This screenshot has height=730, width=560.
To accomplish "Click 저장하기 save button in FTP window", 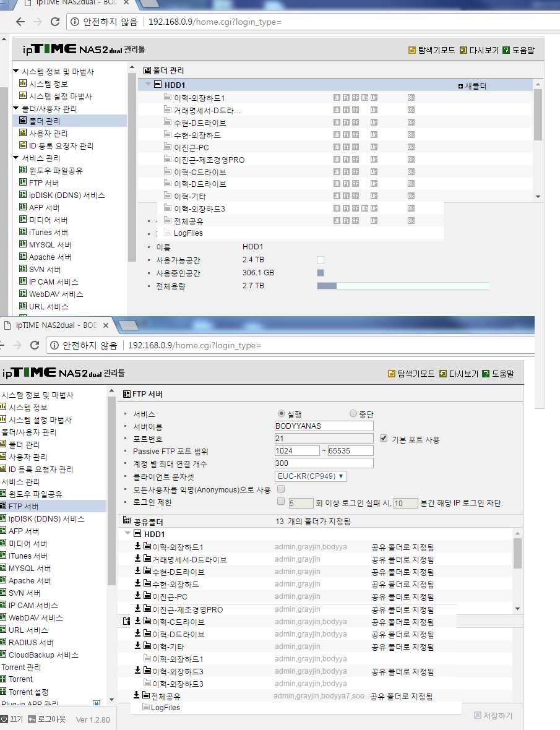I will [493, 716].
